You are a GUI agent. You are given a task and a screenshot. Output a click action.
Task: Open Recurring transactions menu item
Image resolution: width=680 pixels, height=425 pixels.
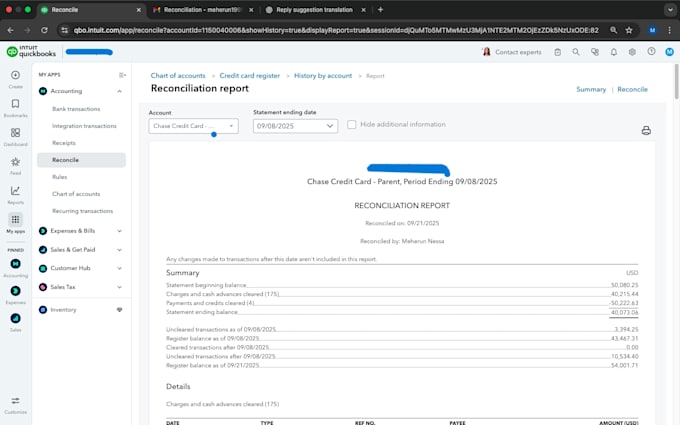tap(82, 211)
